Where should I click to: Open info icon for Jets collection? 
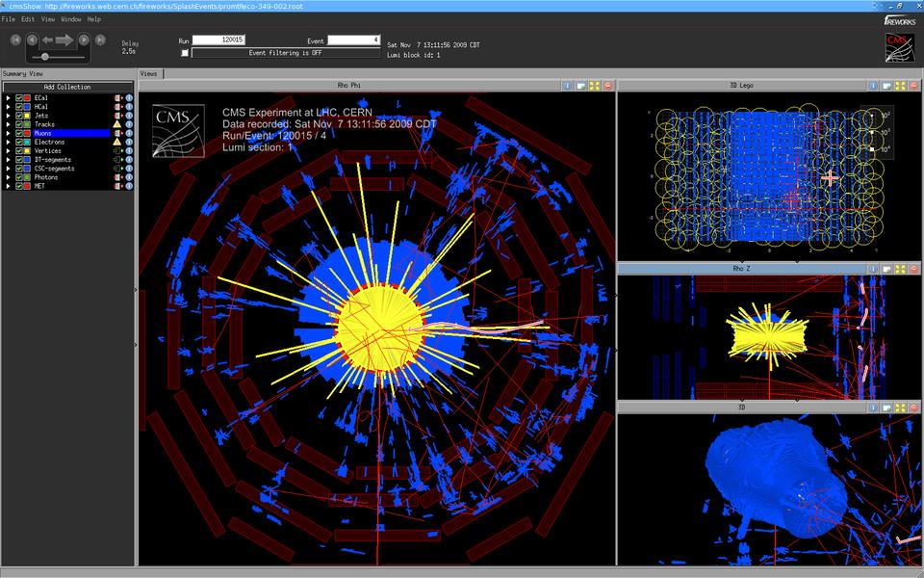point(129,116)
